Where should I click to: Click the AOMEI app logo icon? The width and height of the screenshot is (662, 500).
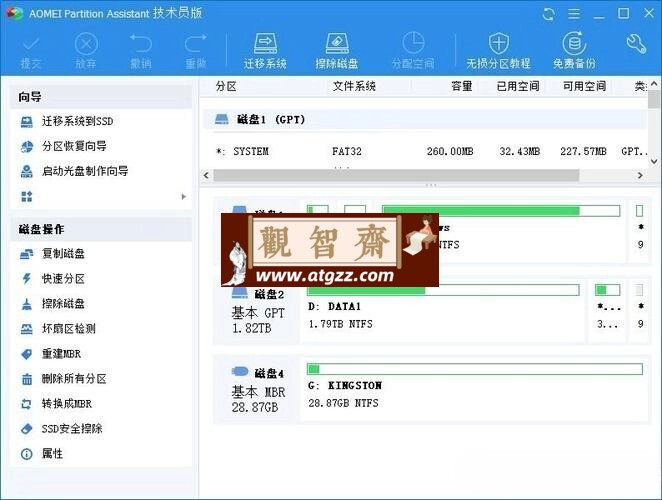(x=14, y=14)
